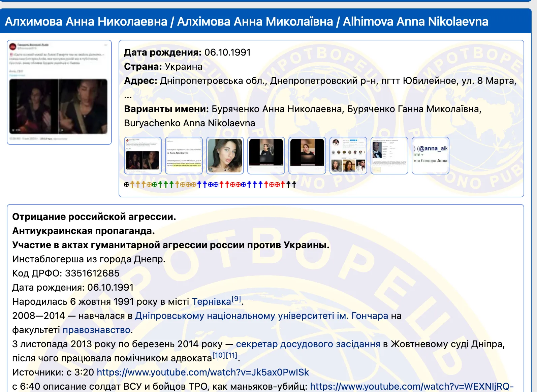Open footnote reference [11]
The image size is (537, 392).
[231, 355]
